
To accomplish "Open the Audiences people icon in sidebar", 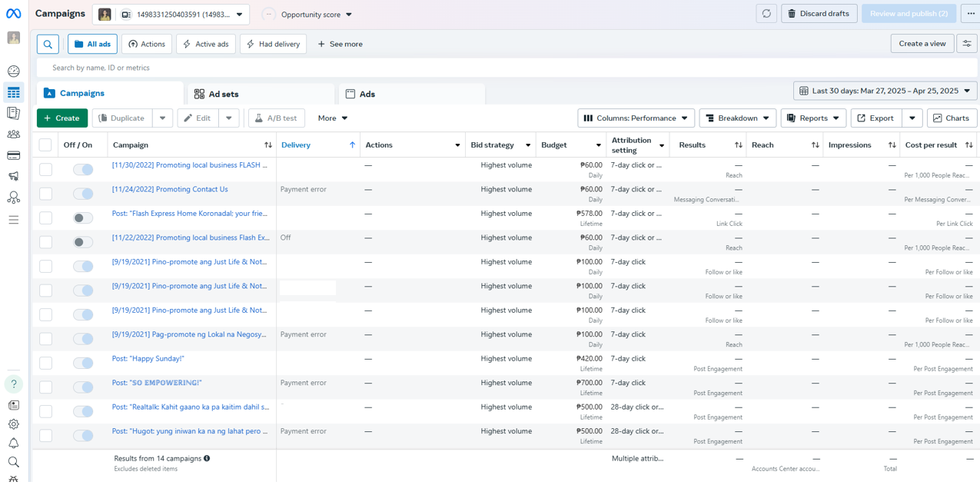I will click(x=13, y=135).
